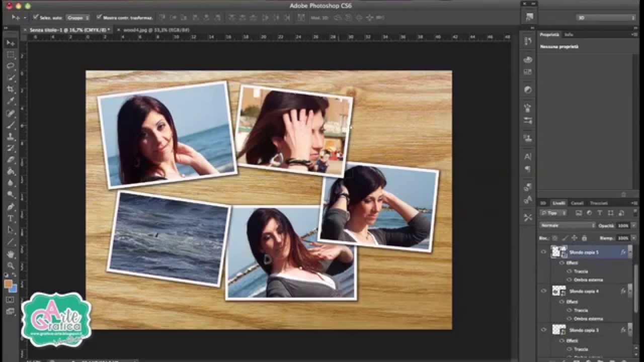
Task: Filter layers by type layer icon
Action: point(600,213)
